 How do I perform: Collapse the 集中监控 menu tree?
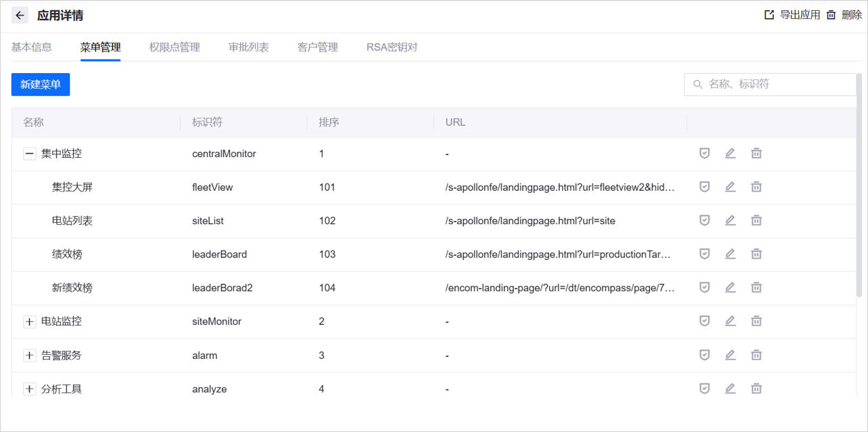[29, 153]
